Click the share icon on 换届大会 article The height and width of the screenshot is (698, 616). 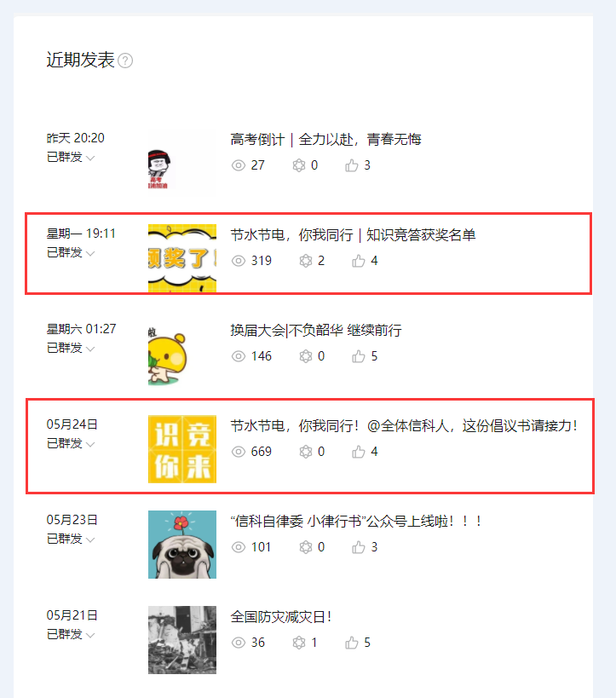click(x=306, y=356)
